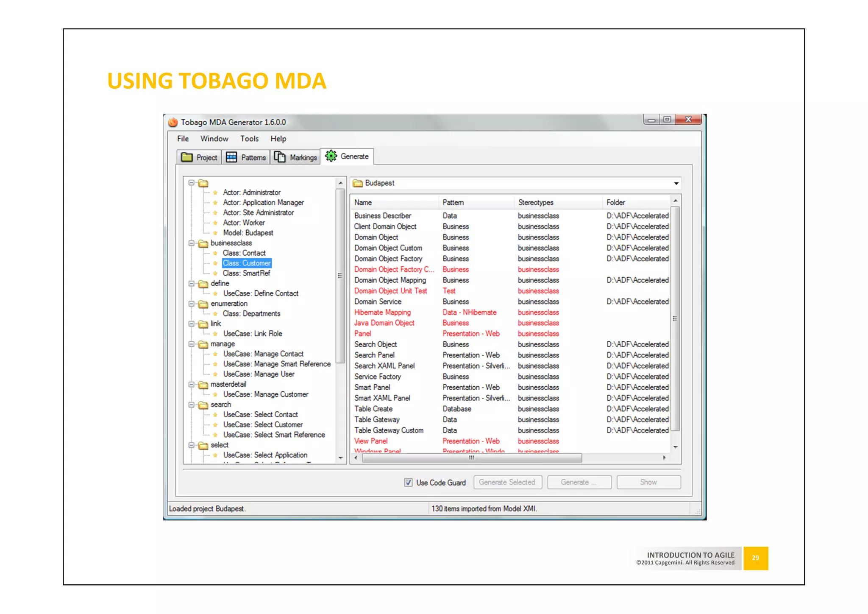Click star icon beside Class: Departments

tap(215, 314)
